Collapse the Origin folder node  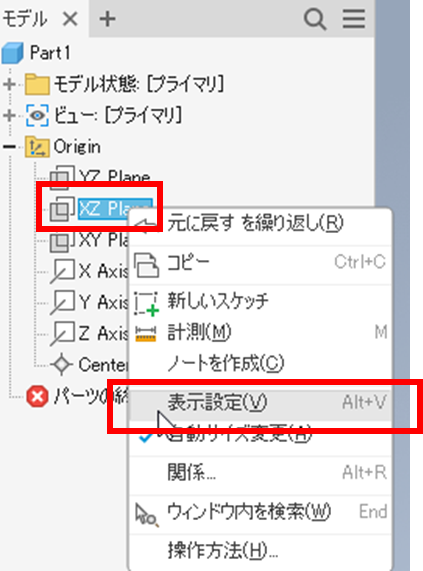pyautogui.click(x=9, y=147)
